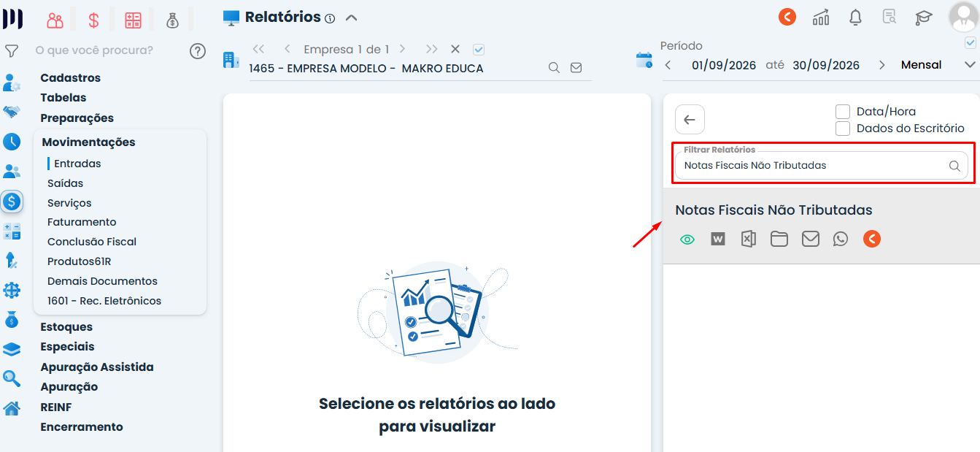Click the math operators sidebar icon
980x452 pixels.
tap(12, 231)
